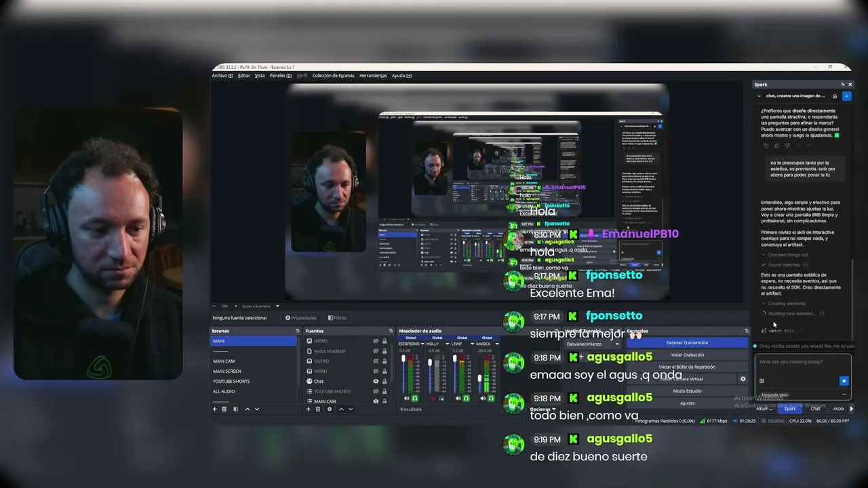Viewport: 868px width, 488px height.
Task: Adjust the MUSICA volume fader
Action: [480, 378]
